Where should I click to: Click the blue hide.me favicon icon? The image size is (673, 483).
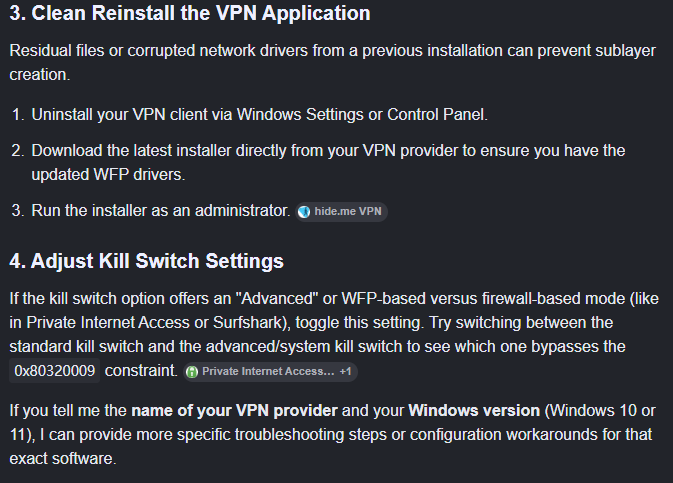coord(304,212)
